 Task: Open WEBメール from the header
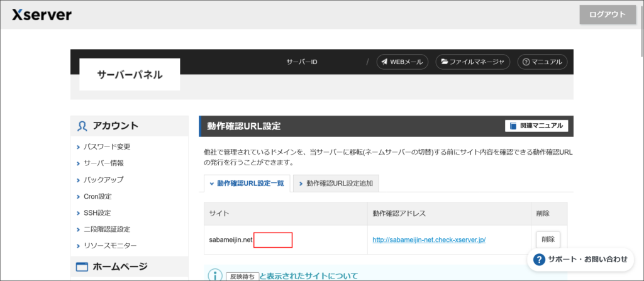tap(402, 62)
